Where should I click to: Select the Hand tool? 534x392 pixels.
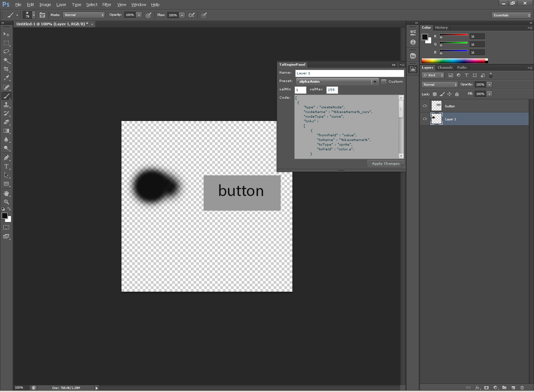[6, 193]
